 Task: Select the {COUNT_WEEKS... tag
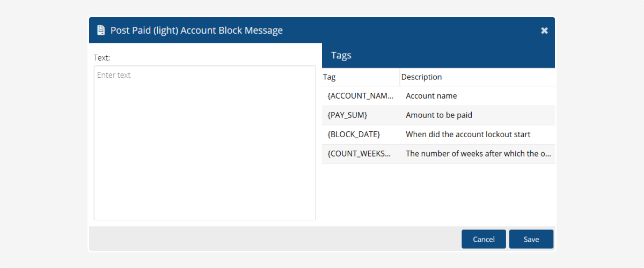click(359, 154)
